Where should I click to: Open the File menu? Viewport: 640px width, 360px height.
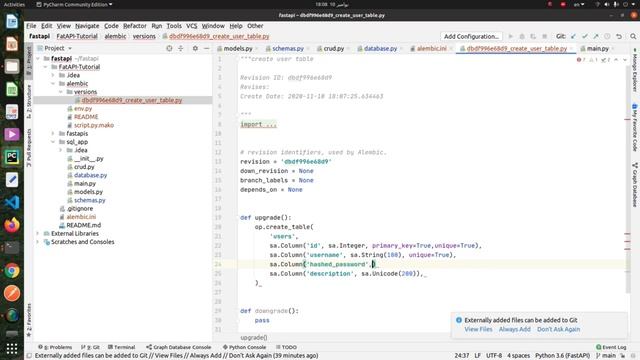pos(31,26)
